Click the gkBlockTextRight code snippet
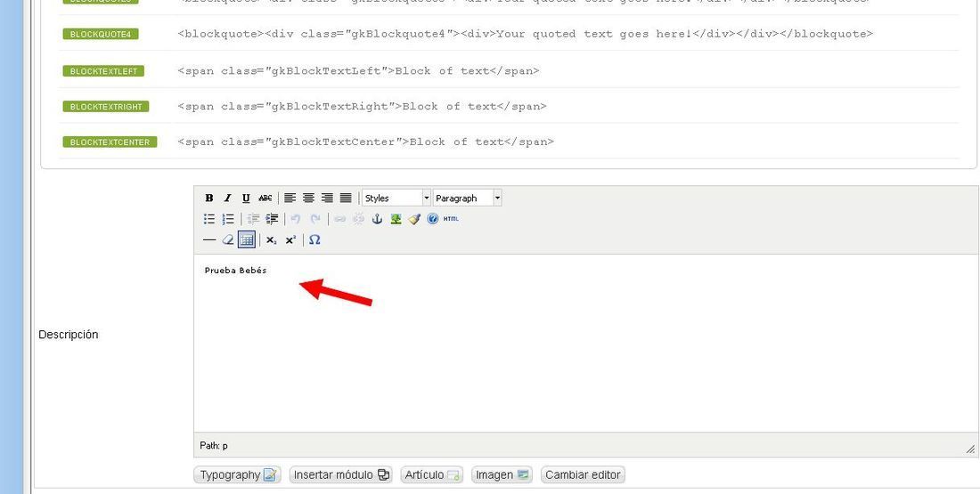This screenshot has height=494, width=980. tap(362, 107)
